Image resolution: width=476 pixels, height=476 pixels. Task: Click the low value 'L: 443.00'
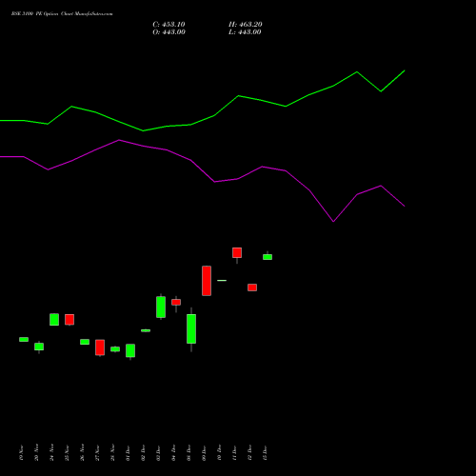(245, 32)
